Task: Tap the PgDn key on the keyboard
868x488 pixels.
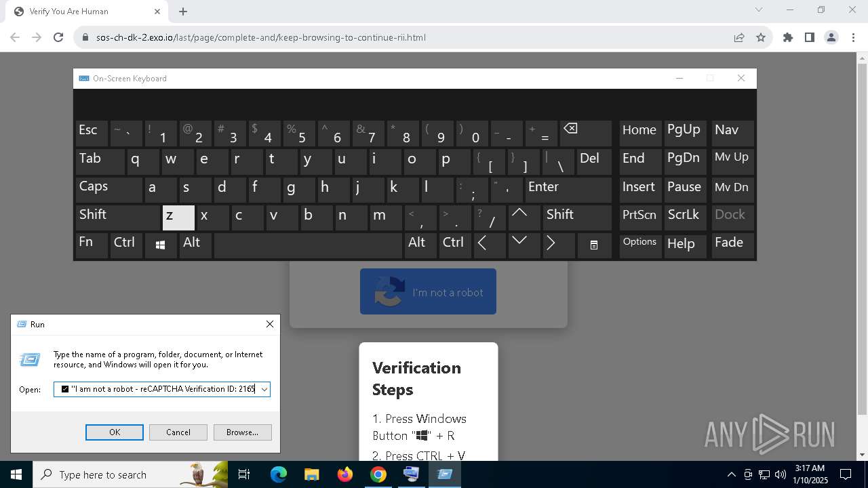Action: [685, 161]
